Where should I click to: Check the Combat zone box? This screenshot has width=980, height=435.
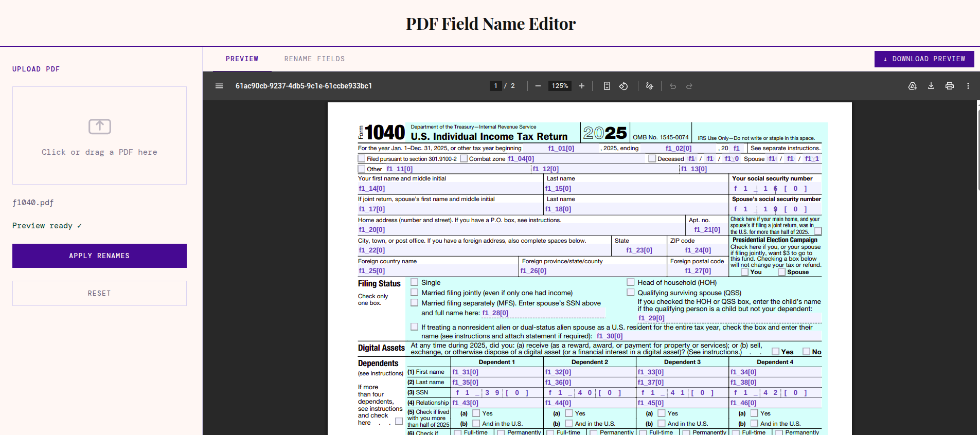[464, 158]
